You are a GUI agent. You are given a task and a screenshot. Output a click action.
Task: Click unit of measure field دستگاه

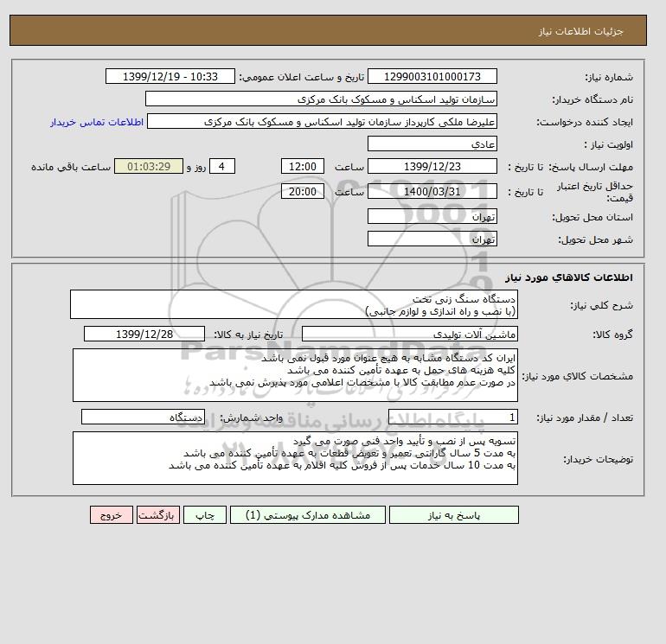143,418
